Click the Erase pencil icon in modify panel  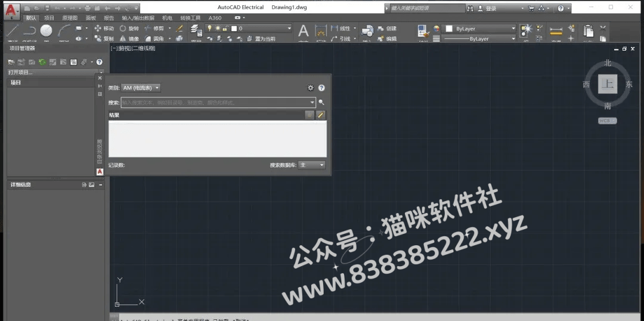click(x=179, y=29)
